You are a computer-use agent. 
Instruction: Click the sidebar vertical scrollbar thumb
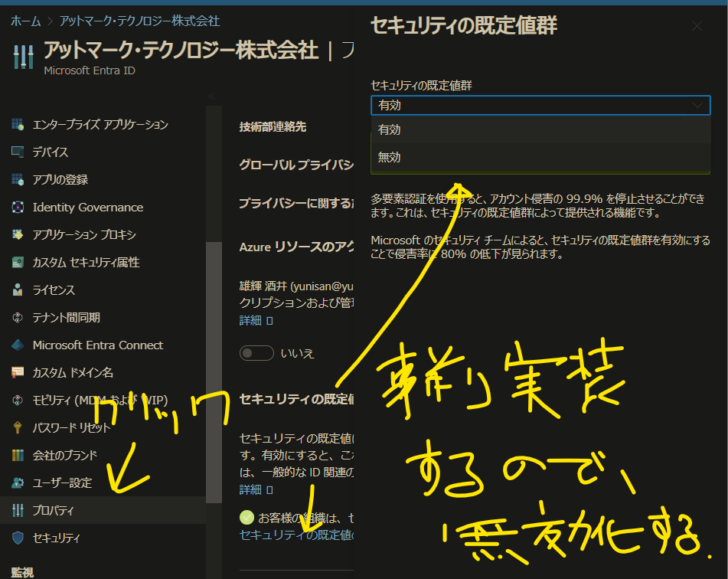click(214, 371)
